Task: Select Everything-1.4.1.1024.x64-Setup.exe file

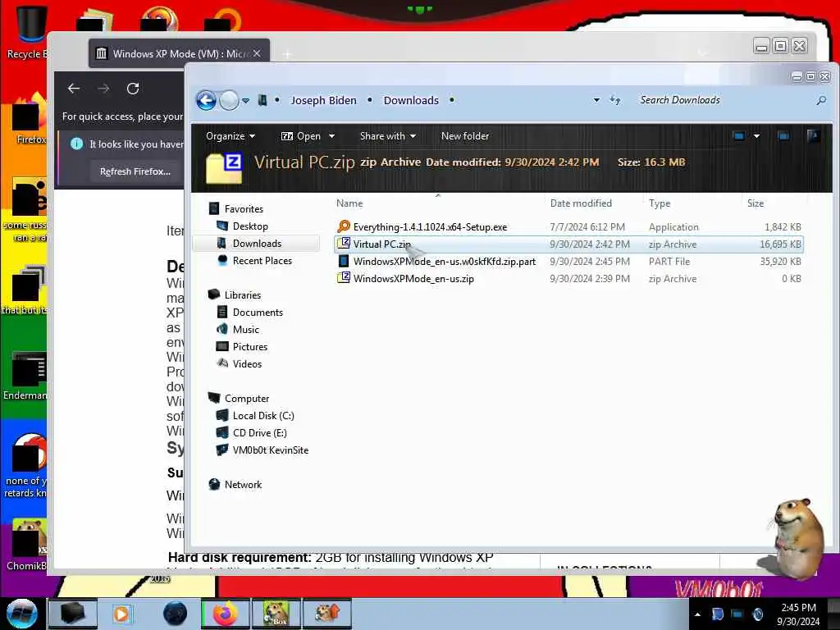Action: 568,227
